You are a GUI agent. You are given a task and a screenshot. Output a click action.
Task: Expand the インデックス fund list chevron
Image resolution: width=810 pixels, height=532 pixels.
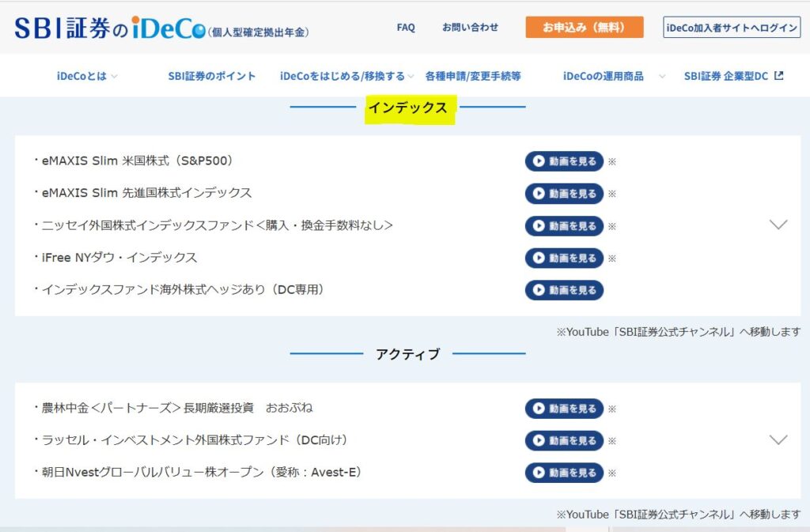pyautogui.click(x=778, y=225)
